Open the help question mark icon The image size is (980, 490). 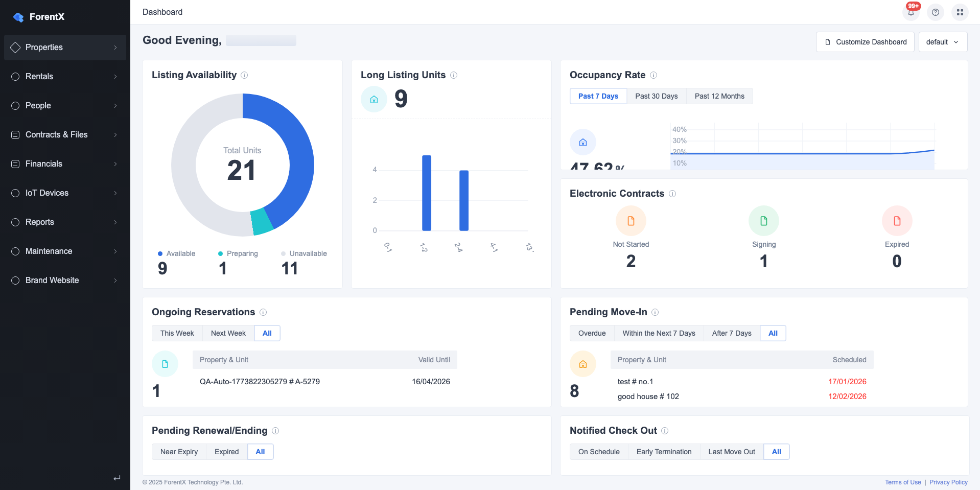point(935,12)
